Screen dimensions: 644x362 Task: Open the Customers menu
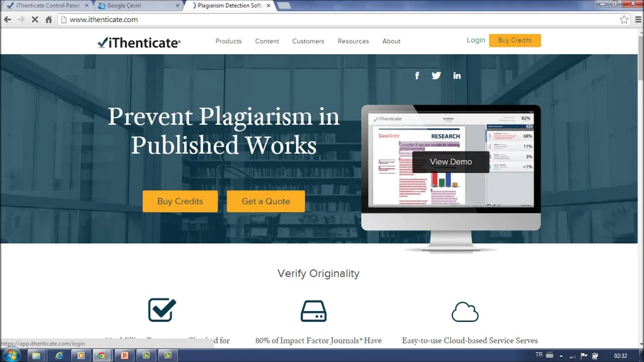[308, 41]
